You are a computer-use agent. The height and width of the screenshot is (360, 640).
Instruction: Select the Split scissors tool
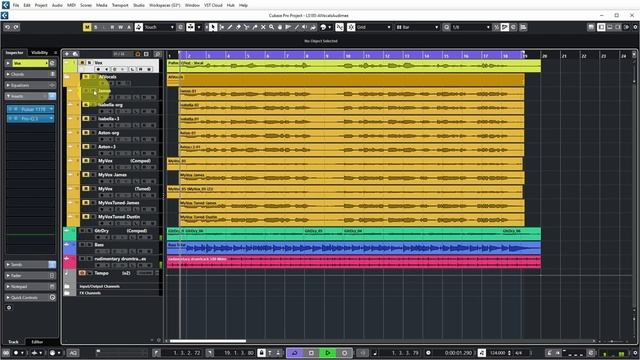[x=246, y=27]
